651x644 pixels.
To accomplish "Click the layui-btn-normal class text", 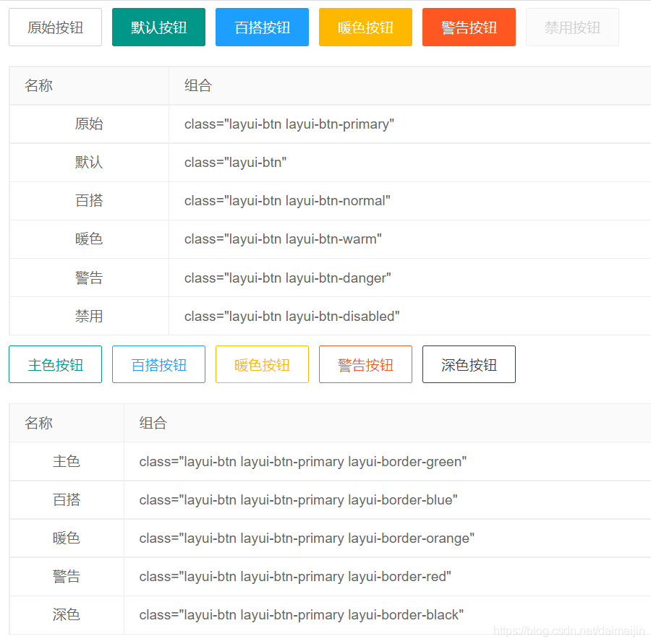I will (287, 201).
